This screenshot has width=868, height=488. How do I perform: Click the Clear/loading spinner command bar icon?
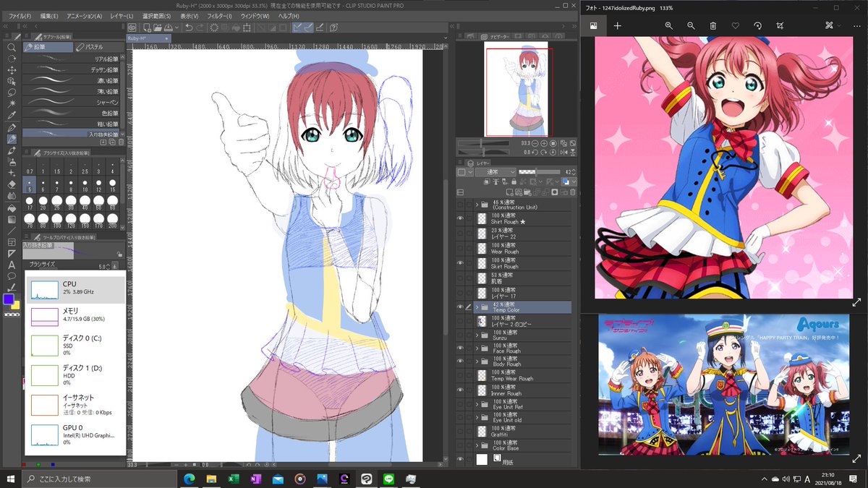tap(215, 27)
